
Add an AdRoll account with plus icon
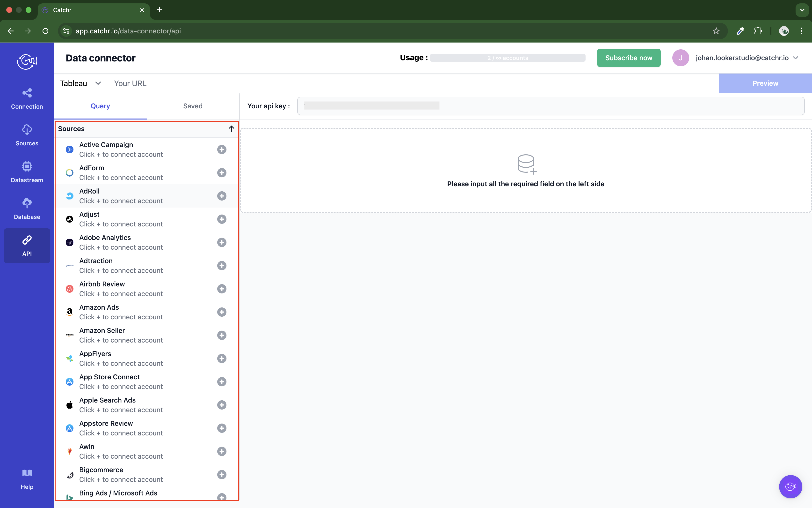tap(222, 196)
